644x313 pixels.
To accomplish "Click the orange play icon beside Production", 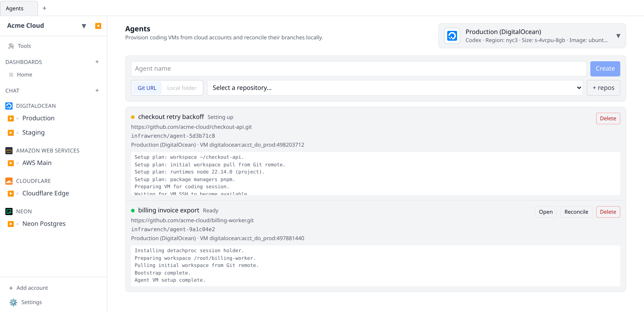I will (11, 118).
